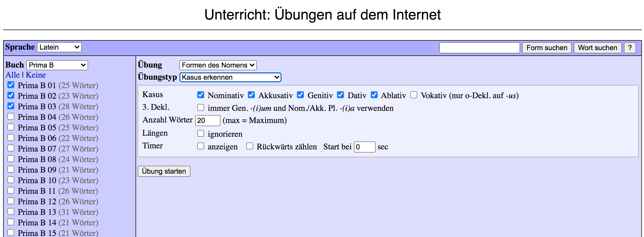Viewport: 644px width, 237px height.
Task: Focus the search text field at top
Action: (x=479, y=48)
